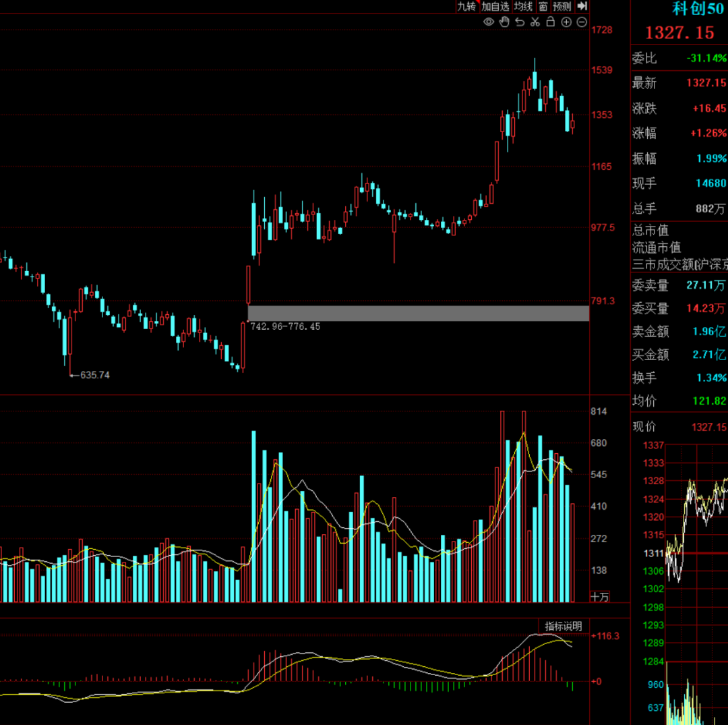The image size is (728, 725).
Task: Open the 九转 indicator tab
Action: click(466, 7)
